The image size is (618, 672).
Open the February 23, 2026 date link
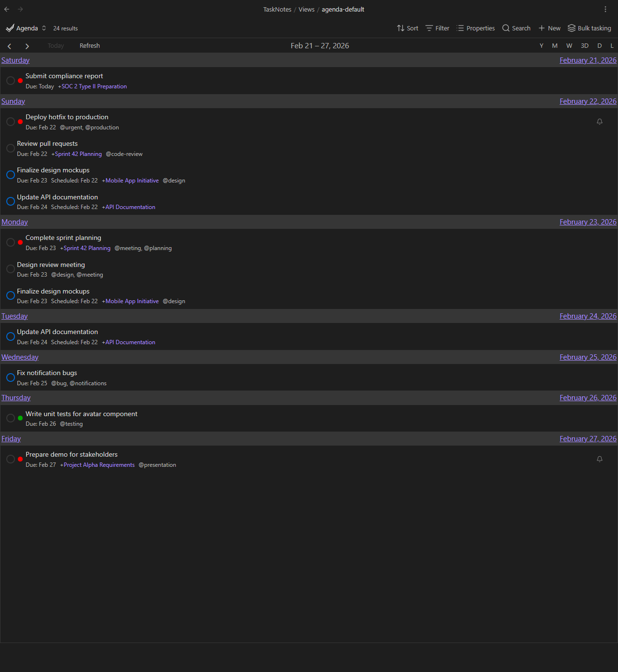tap(588, 222)
